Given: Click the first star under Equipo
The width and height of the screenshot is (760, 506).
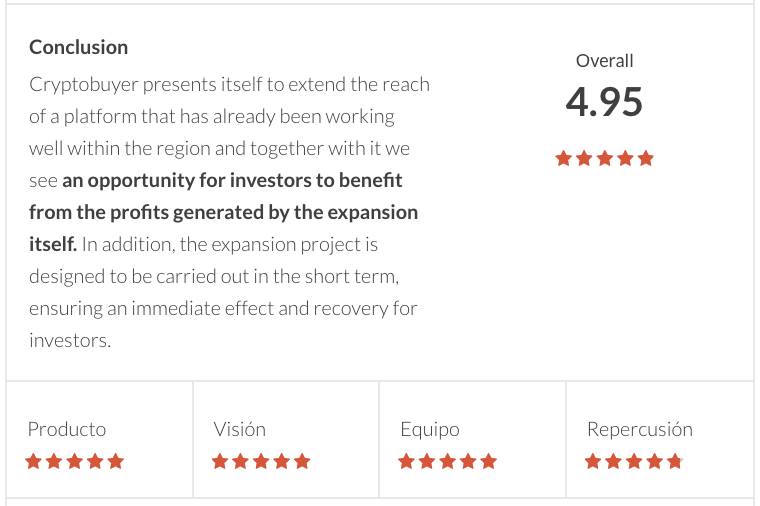Looking at the screenshot, I should tap(406, 461).
